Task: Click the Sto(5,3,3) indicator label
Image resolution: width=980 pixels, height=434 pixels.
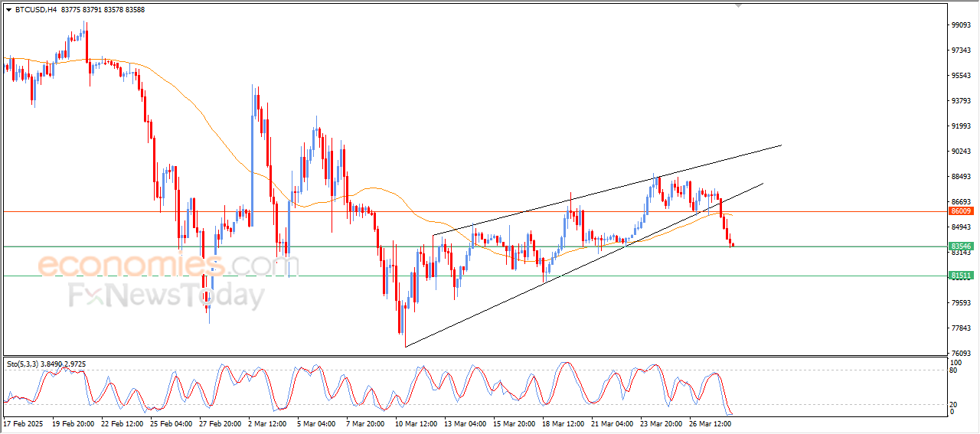Action: (21, 364)
